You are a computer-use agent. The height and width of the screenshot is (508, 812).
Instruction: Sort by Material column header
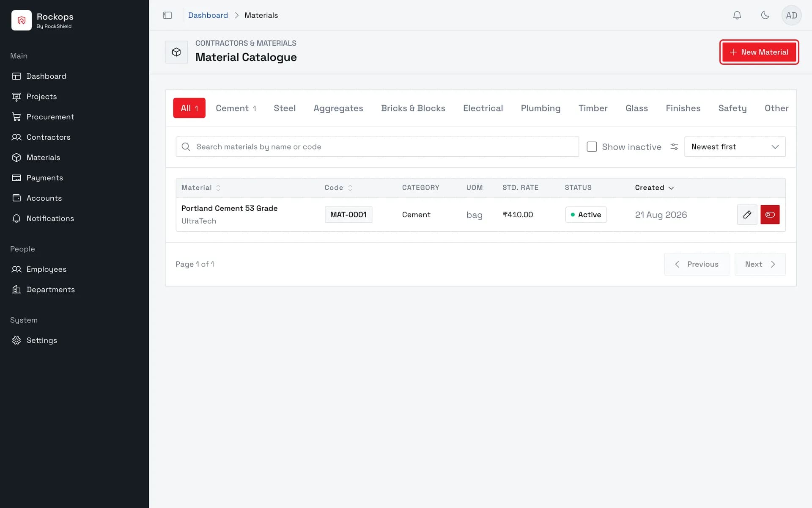tap(201, 188)
